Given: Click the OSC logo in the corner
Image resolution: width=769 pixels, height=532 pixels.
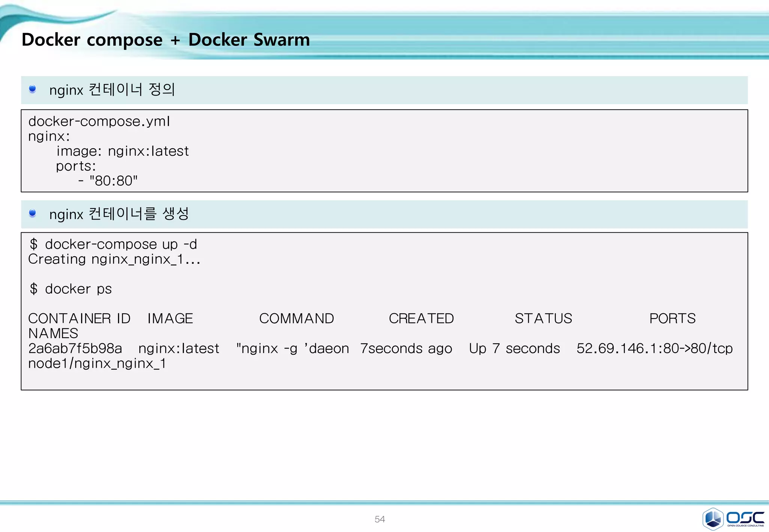Looking at the screenshot, I should (733, 518).
